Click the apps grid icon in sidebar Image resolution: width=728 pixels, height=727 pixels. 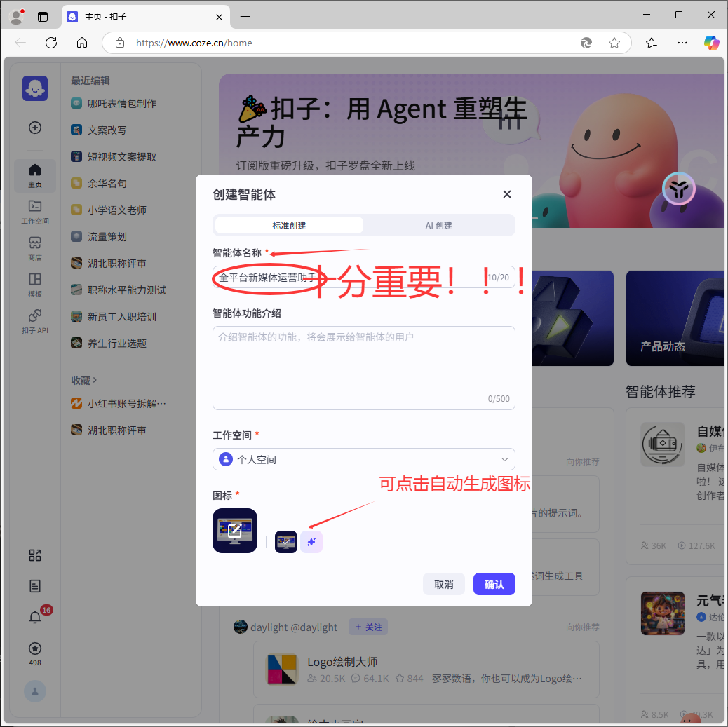pos(35,555)
